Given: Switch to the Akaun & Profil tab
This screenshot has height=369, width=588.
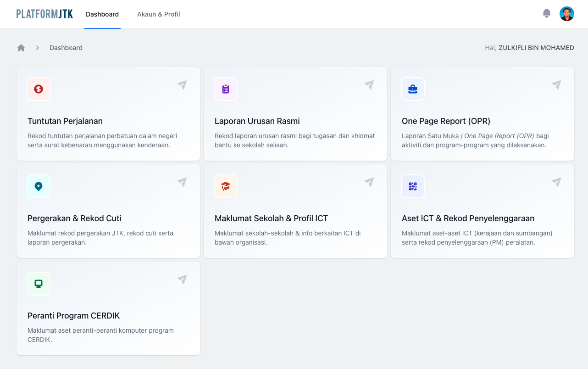Looking at the screenshot, I should click(x=158, y=14).
